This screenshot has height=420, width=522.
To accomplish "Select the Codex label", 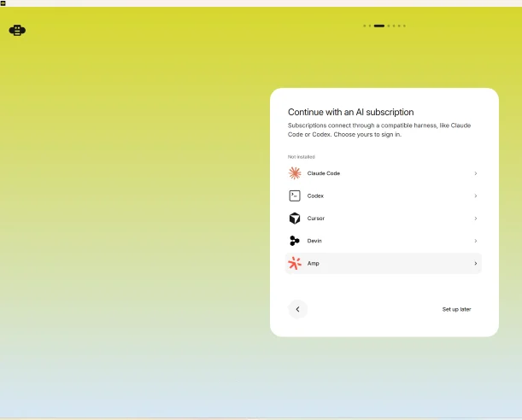I will [315, 195].
